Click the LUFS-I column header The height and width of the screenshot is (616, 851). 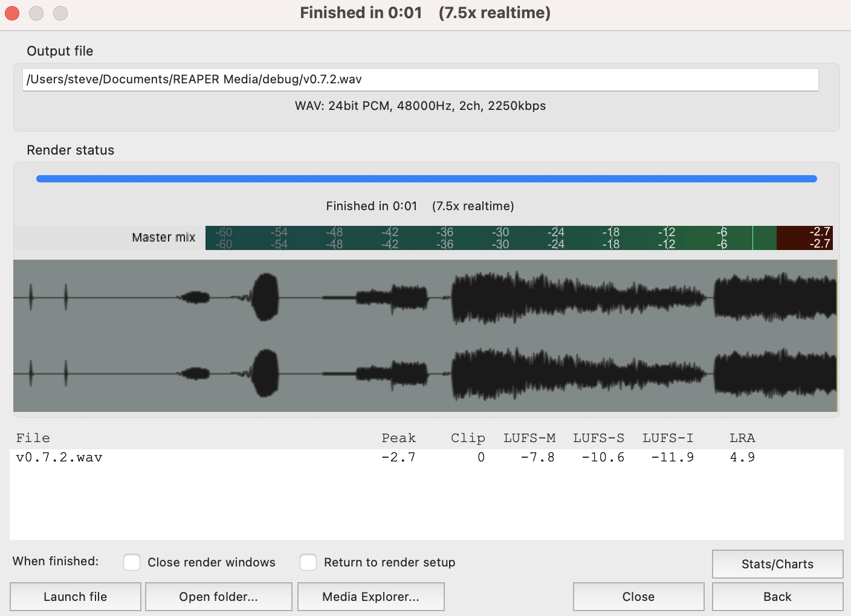pyautogui.click(x=668, y=437)
